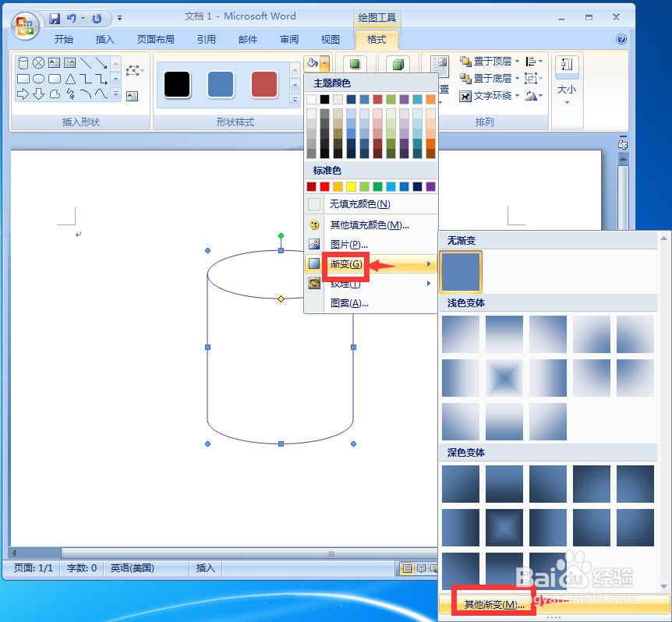Viewport: 672px width, 622px height.
Task: Open the 置于底层 Send to Back dropdown
Action: tap(517, 79)
